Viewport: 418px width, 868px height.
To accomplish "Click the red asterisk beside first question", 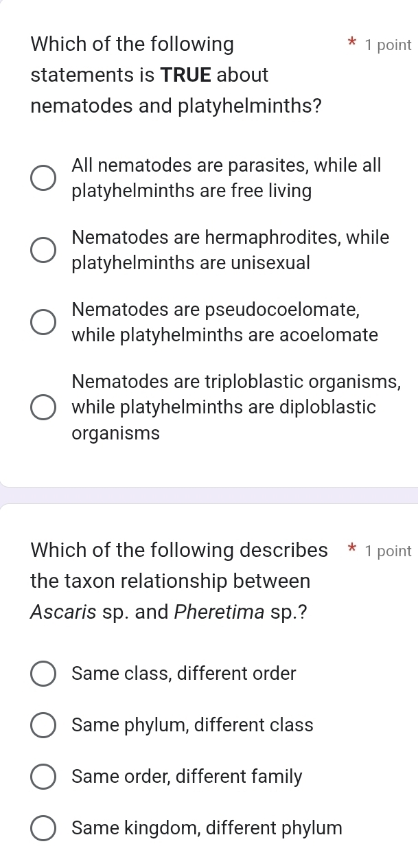I will point(351,44).
